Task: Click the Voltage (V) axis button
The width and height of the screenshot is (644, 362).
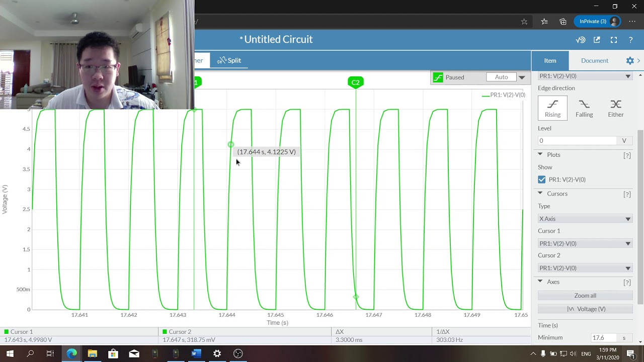Action: (585, 309)
